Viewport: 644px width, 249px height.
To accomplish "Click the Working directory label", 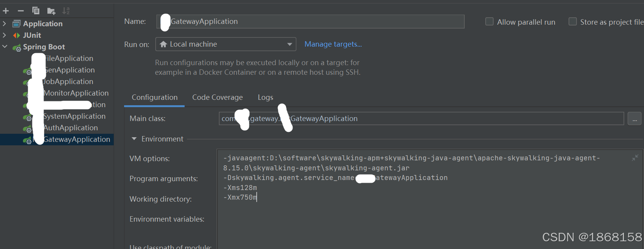I will pyautogui.click(x=160, y=199).
